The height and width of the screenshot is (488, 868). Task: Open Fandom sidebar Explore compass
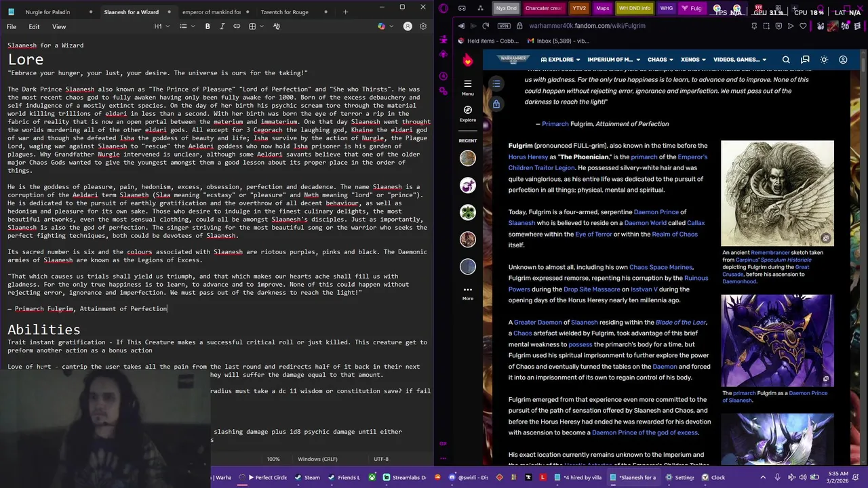point(467,113)
